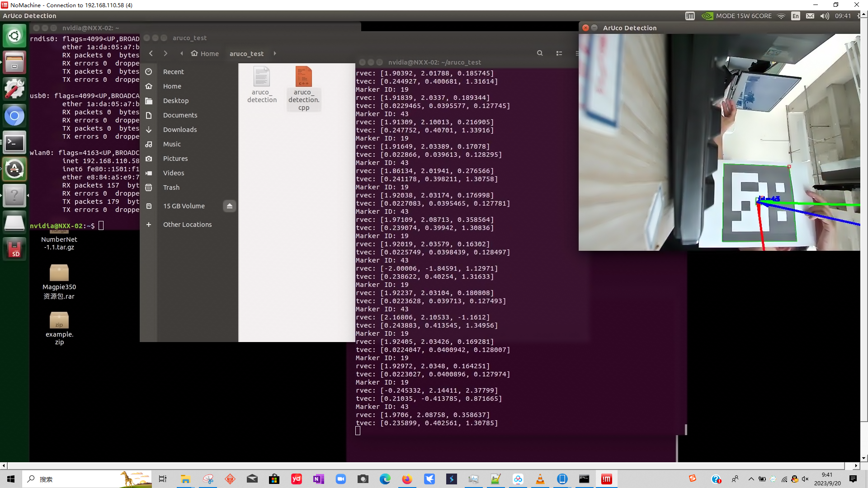
Task: Launch Chromium browser from the launcher
Action: tap(14, 116)
